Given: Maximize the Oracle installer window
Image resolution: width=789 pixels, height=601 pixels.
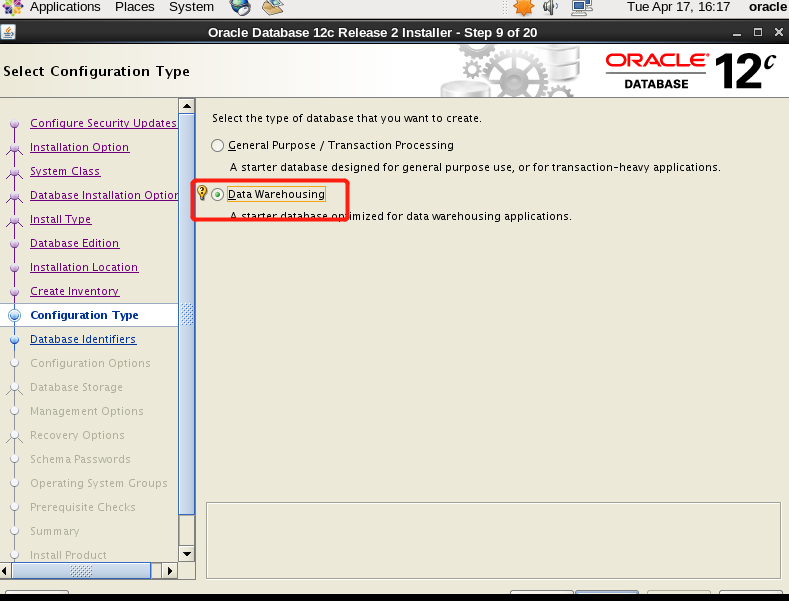Looking at the screenshot, I should (x=758, y=33).
